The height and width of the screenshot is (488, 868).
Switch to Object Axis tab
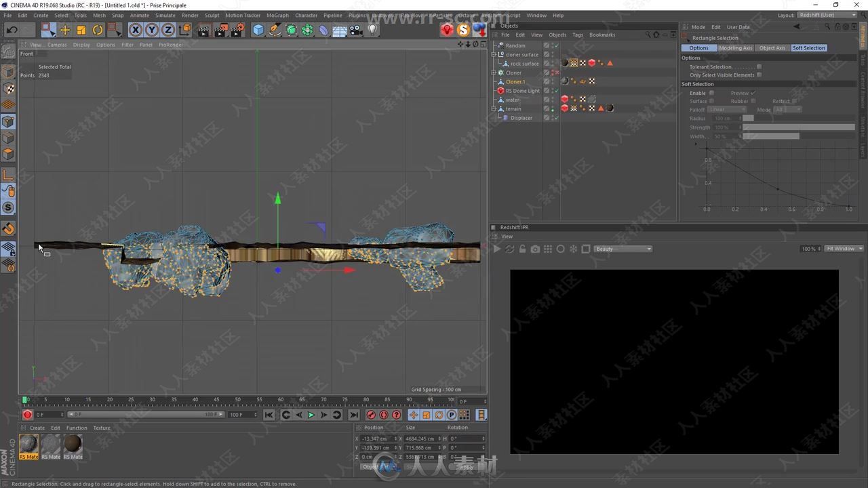[x=772, y=48]
